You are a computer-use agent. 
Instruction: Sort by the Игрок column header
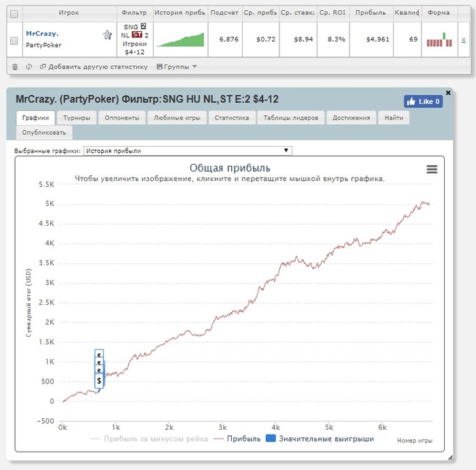coord(69,13)
